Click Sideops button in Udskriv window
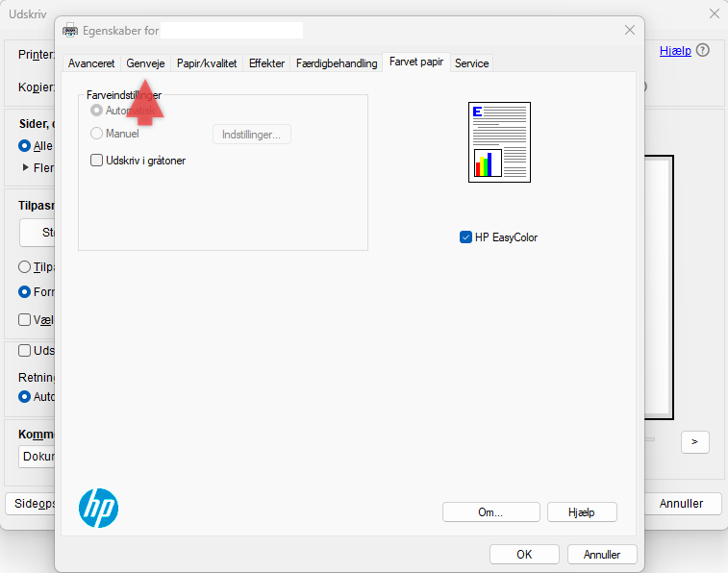728x573 pixels. (31, 504)
